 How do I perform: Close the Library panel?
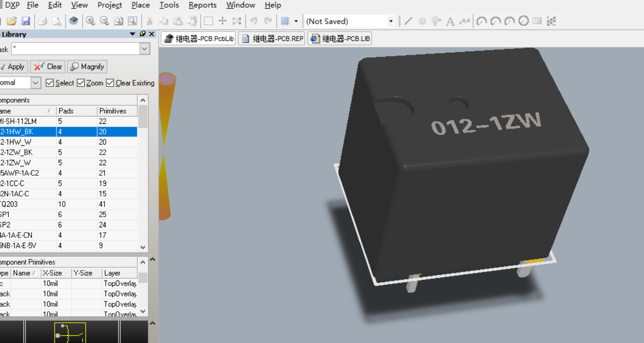click(x=152, y=34)
